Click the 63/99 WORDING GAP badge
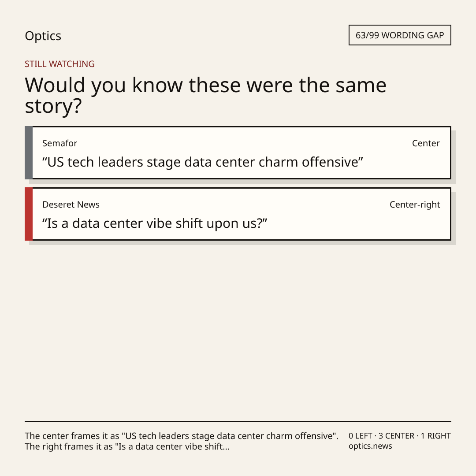Image resolution: width=476 pixels, height=476 pixels. pyautogui.click(x=400, y=35)
